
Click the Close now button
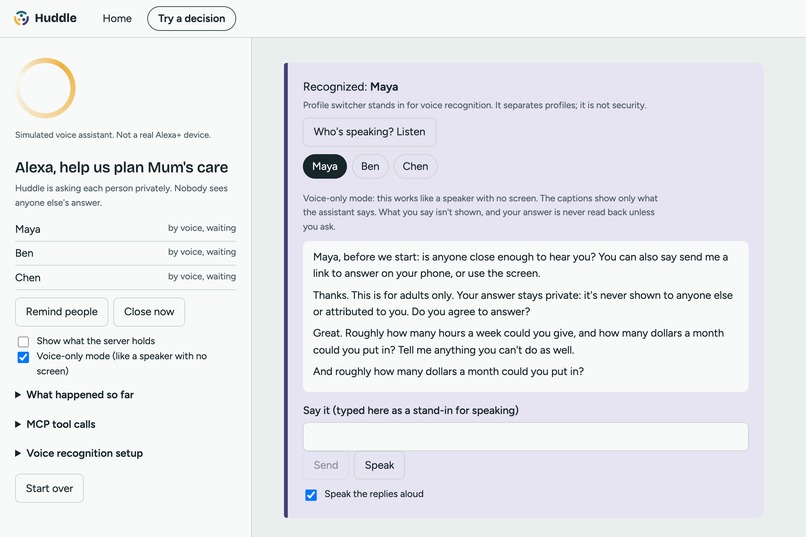click(x=149, y=312)
